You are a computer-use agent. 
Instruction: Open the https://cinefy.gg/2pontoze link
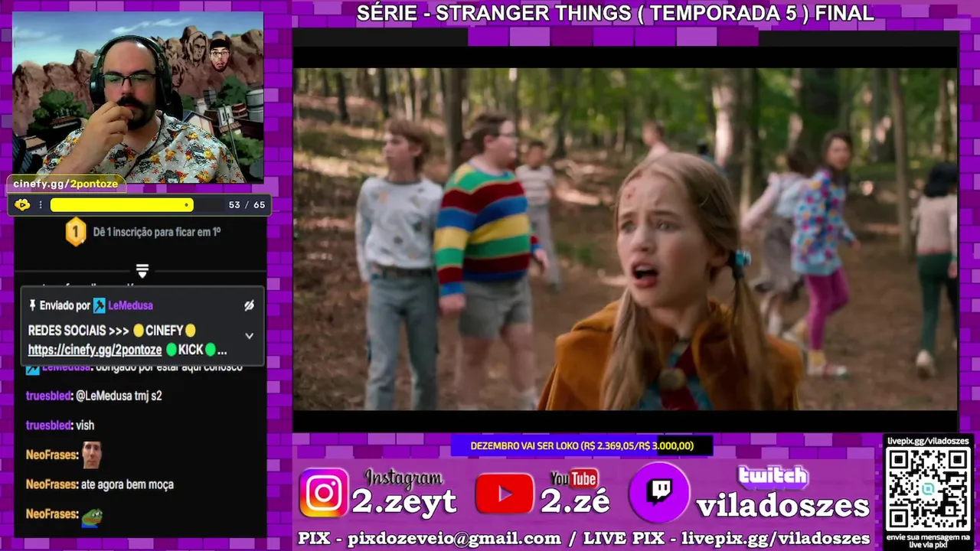pos(95,350)
